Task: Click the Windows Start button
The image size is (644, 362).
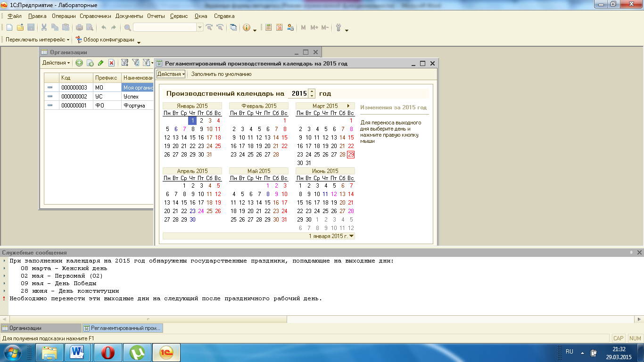Action: pos(13,352)
